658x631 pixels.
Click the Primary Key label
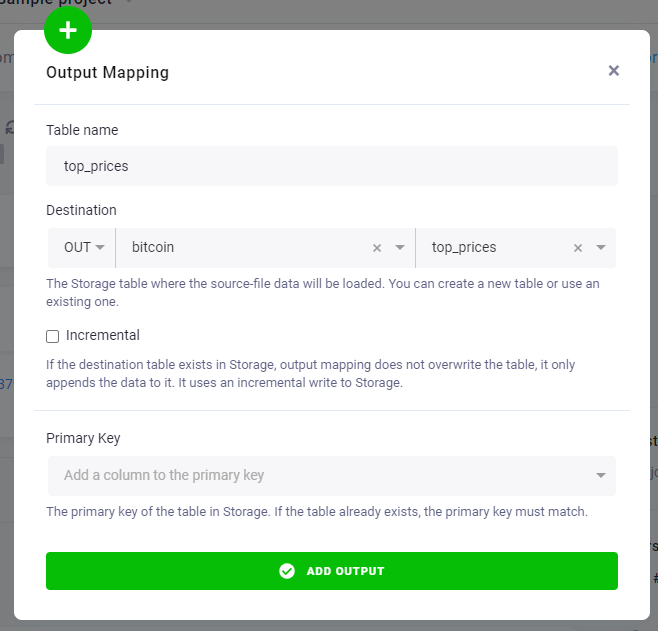pyautogui.click(x=83, y=438)
